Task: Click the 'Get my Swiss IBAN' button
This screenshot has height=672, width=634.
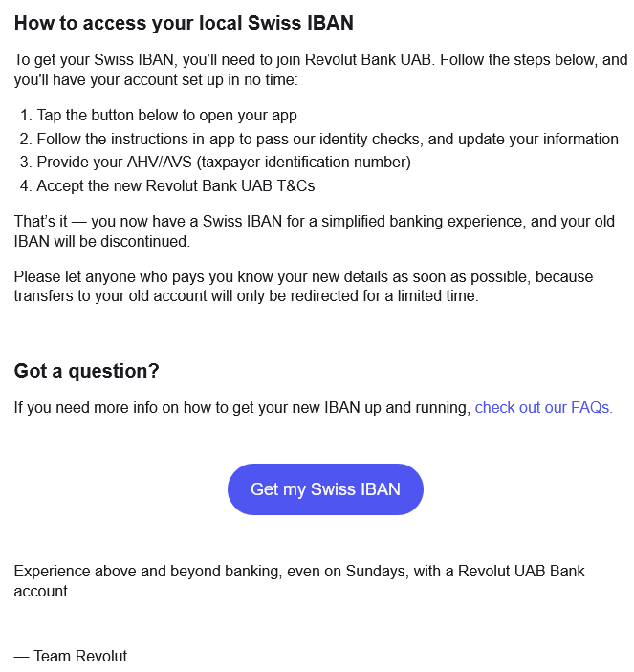Action: [x=325, y=489]
